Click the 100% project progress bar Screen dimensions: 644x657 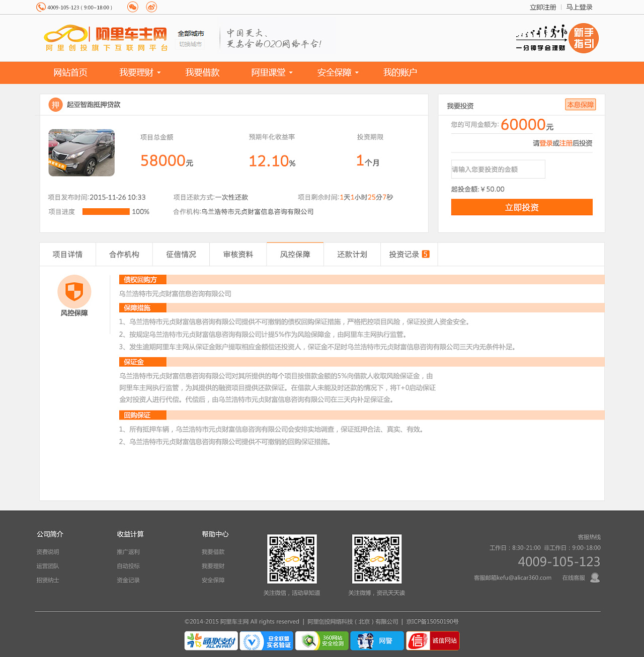106,212
